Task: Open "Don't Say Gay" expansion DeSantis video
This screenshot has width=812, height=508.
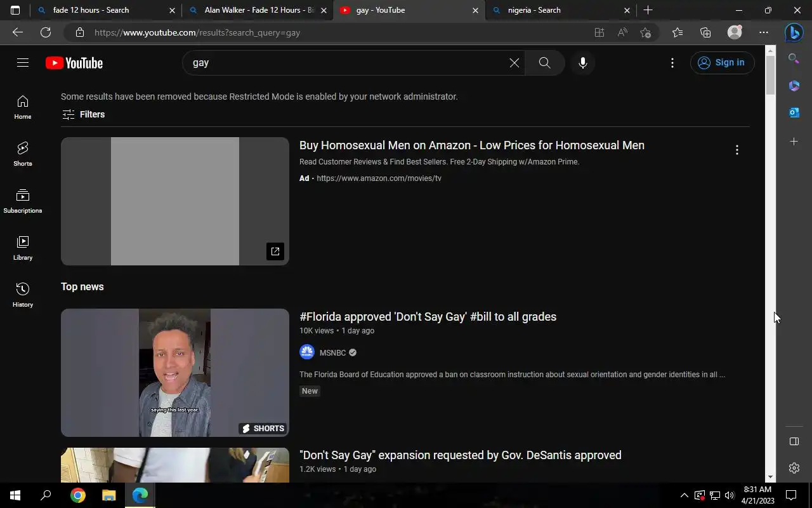Action: click(x=461, y=455)
